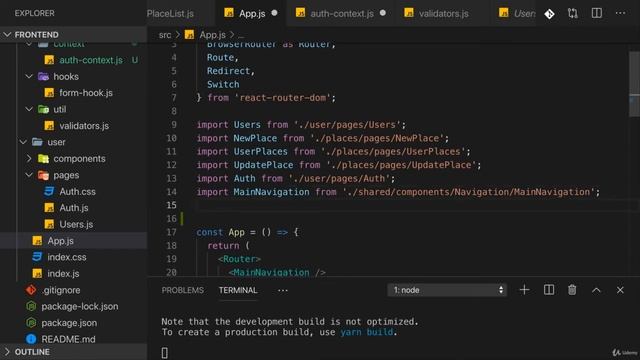Screen dimensions: 640x360
Task: Click unsaved dot on App.js tab
Action: (x=274, y=13)
